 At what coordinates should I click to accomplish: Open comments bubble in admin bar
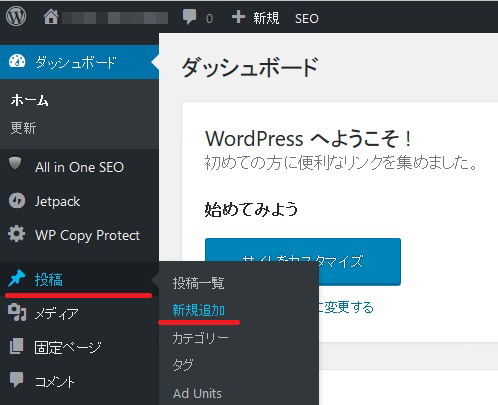[x=189, y=17]
